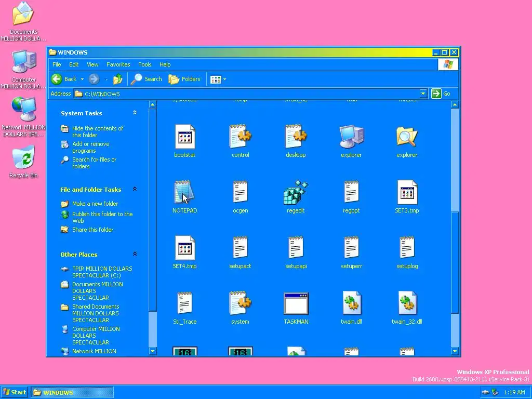This screenshot has height=399, width=532.
Task: Click Search for files or folders
Action: click(x=94, y=163)
